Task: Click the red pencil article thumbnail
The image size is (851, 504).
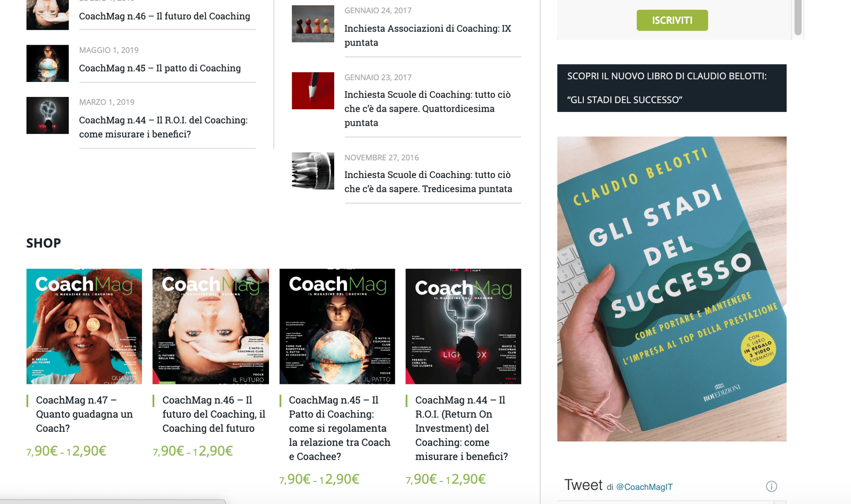Action: coord(313,91)
